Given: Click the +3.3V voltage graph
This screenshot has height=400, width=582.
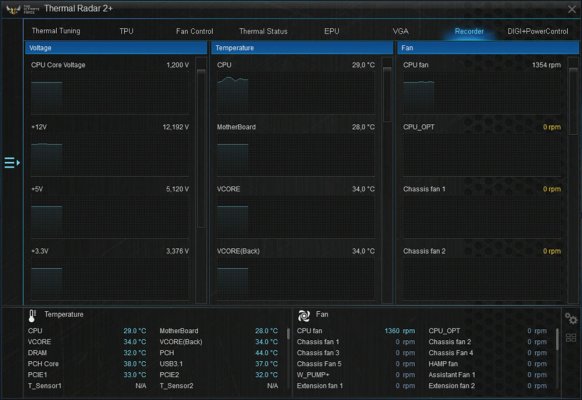Looking at the screenshot, I should pyautogui.click(x=110, y=279).
